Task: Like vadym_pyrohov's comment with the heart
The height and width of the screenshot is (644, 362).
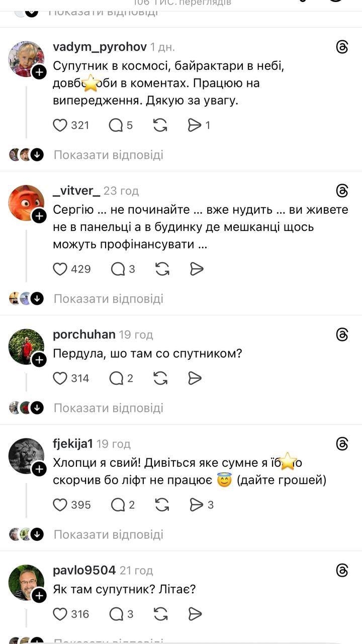Action: (60, 125)
